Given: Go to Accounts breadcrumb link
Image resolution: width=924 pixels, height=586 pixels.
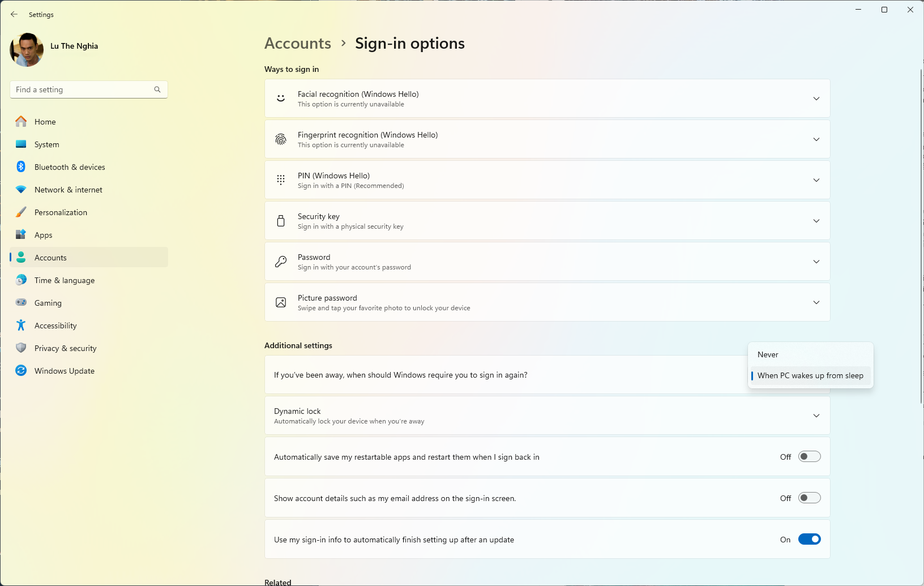Looking at the screenshot, I should (298, 43).
